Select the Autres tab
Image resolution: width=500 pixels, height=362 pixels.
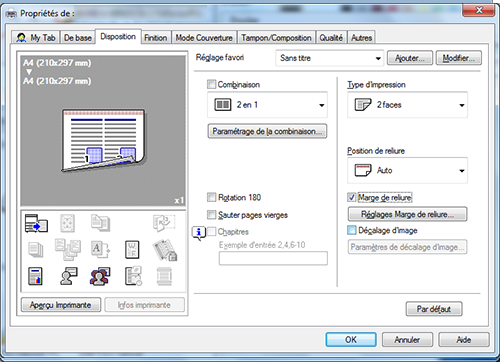361,38
